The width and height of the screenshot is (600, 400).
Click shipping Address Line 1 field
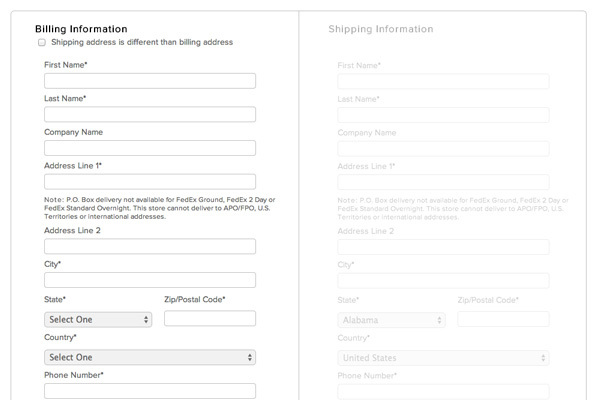(443, 182)
